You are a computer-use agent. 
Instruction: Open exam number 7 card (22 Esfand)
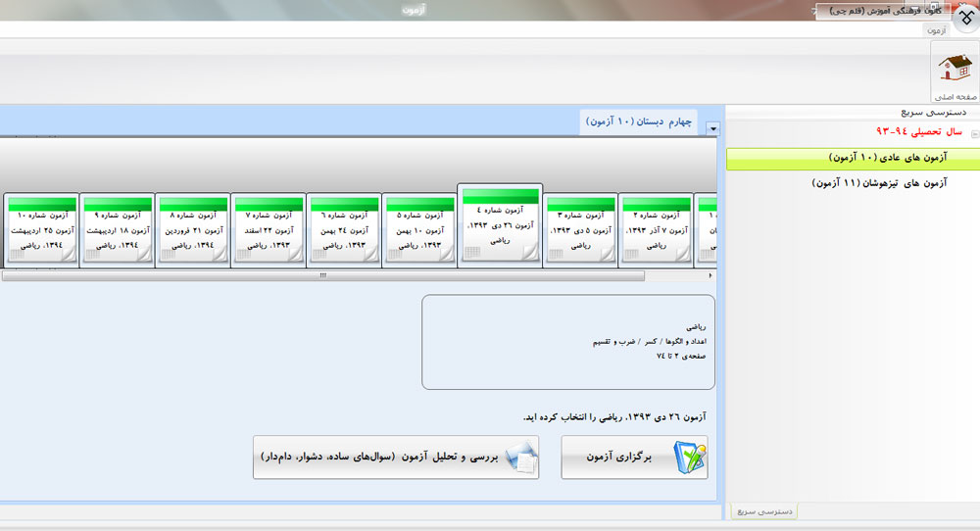[x=268, y=230]
